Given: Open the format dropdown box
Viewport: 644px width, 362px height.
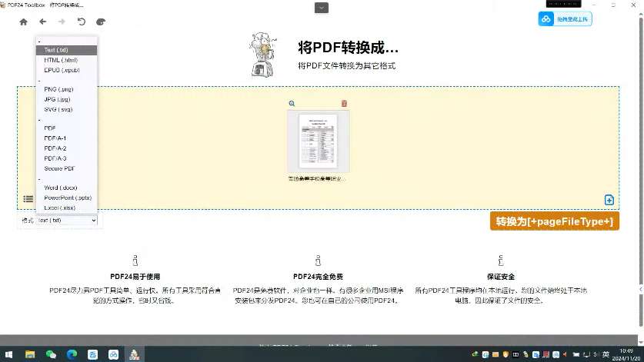Looking at the screenshot, I should pos(66,221).
